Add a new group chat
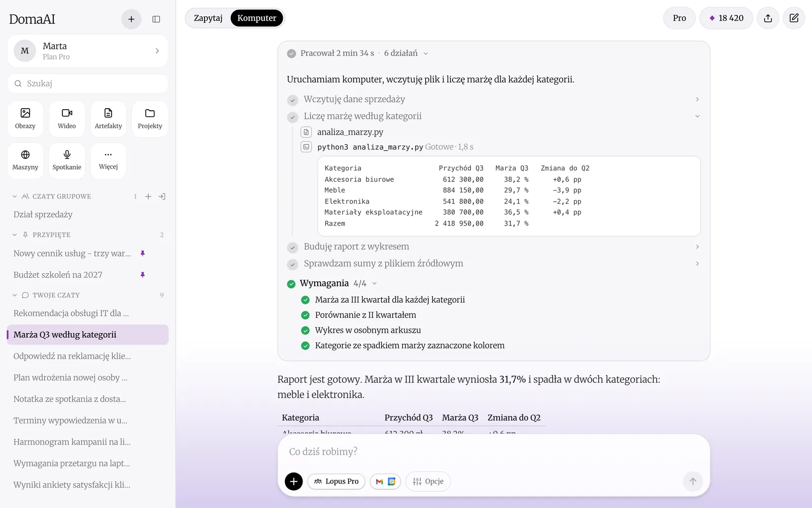 click(148, 197)
